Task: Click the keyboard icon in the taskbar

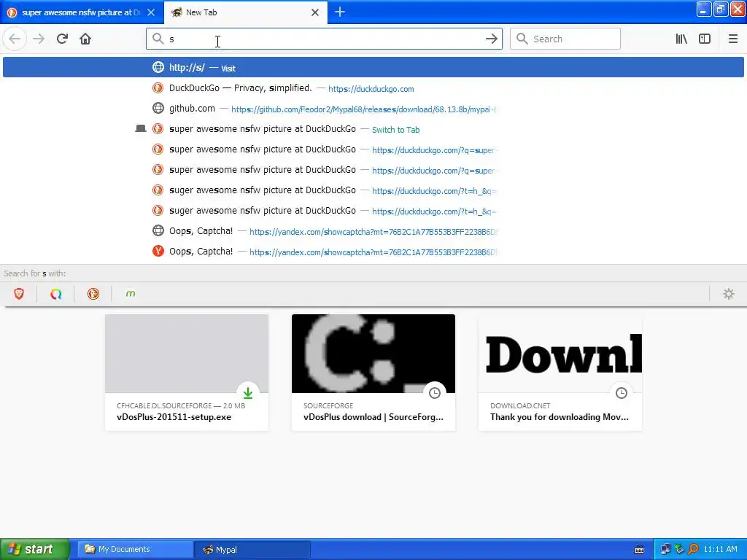Action: coord(639,550)
